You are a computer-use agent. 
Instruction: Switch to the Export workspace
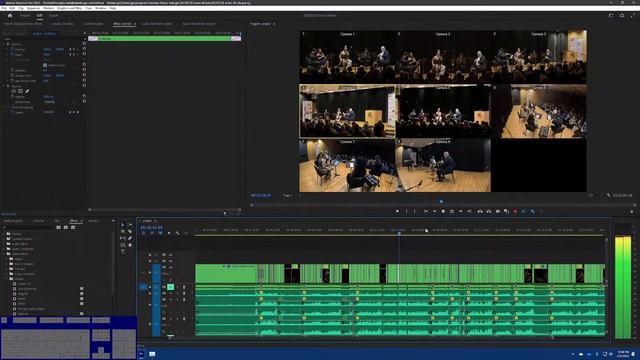(53, 16)
